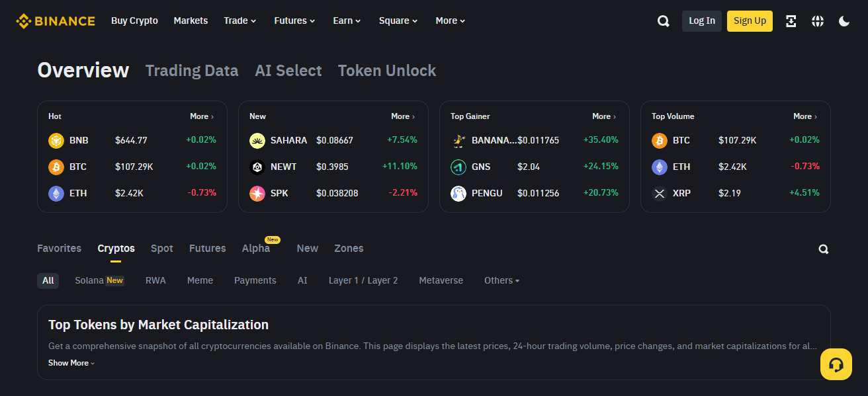Open More in the New card
868x396 pixels.
pos(403,116)
